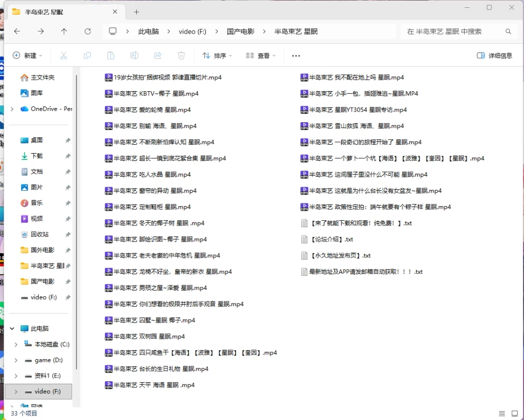
Task: Open the chevron after 国产电影 in address bar
Action: pyautogui.click(x=264, y=31)
